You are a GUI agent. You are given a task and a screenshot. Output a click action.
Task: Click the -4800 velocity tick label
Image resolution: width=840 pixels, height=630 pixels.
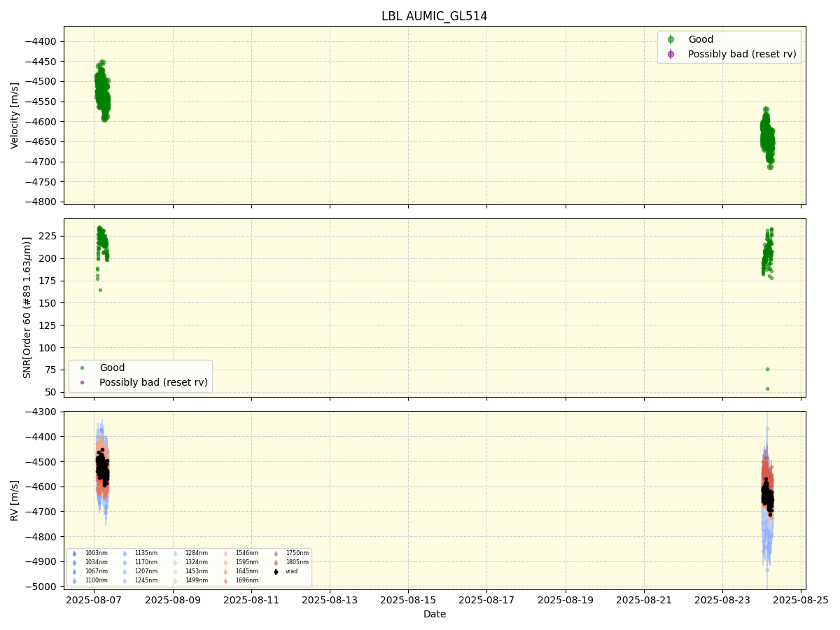tap(42, 202)
